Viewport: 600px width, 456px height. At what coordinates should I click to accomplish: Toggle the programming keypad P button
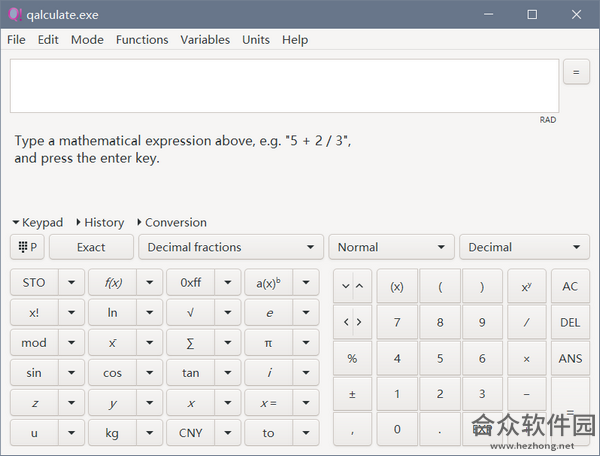(28, 247)
